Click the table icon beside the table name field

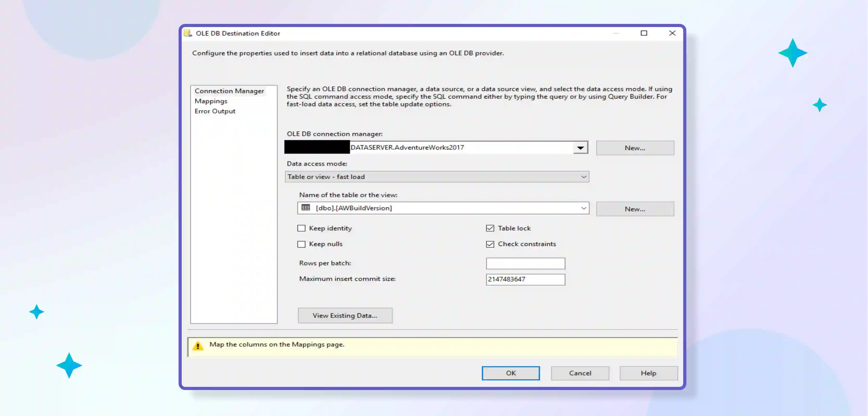point(305,208)
